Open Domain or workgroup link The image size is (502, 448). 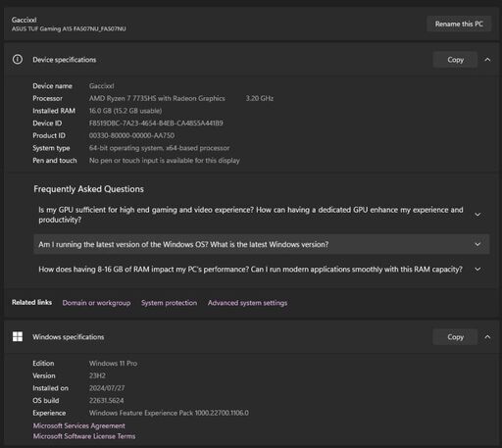click(96, 303)
